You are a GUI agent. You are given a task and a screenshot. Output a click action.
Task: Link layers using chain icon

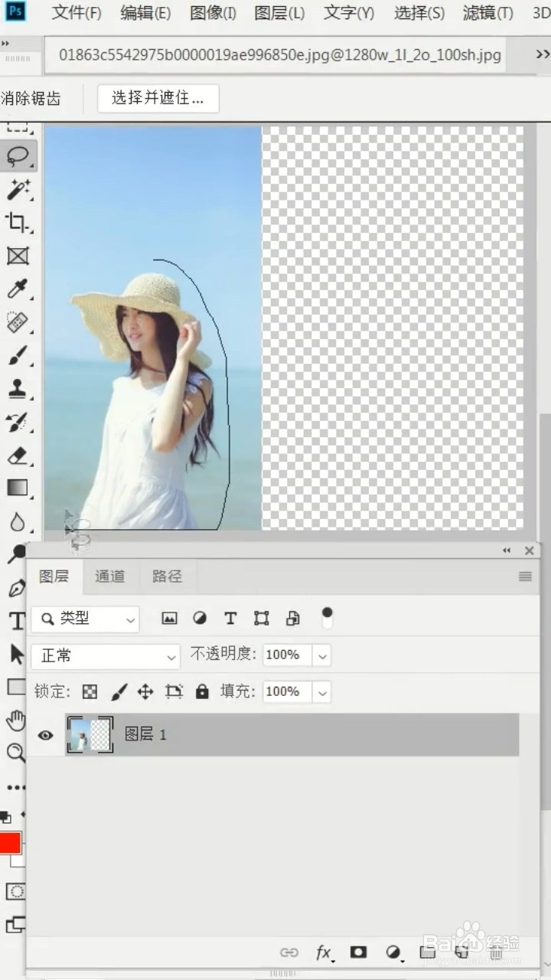[x=289, y=952]
